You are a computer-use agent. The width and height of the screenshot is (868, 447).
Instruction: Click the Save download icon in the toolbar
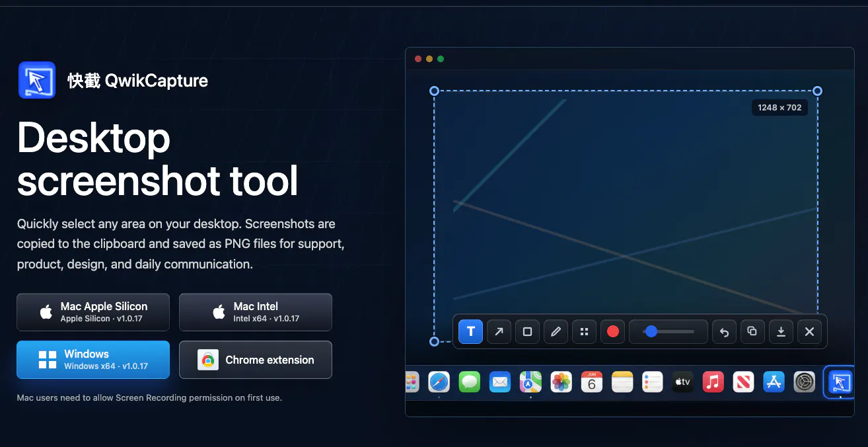781,331
